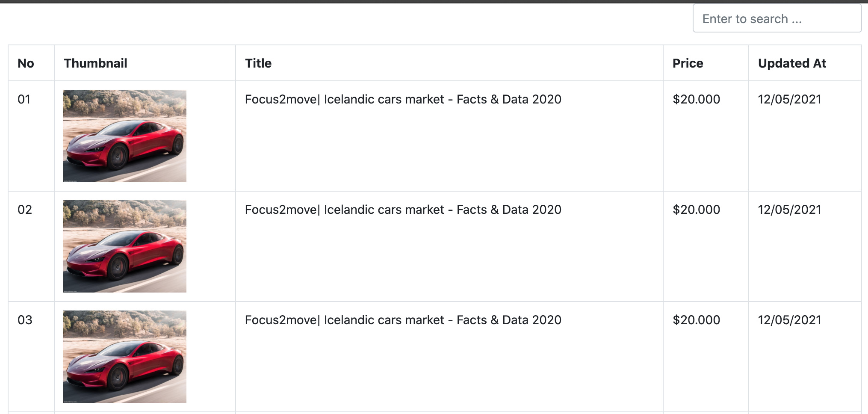This screenshot has width=868, height=414.
Task: Click the 12/05/2021 date in row 03
Action: click(x=789, y=320)
